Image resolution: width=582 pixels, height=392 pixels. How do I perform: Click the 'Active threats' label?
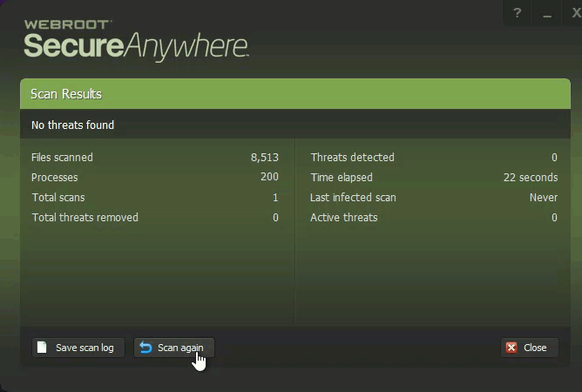[x=344, y=218]
